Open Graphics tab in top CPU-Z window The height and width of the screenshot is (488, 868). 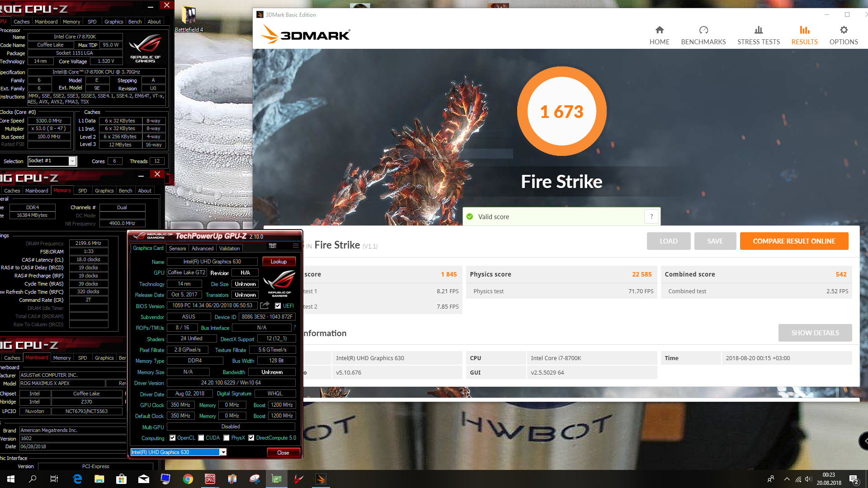pyautogui.click(x=113, y=22)
